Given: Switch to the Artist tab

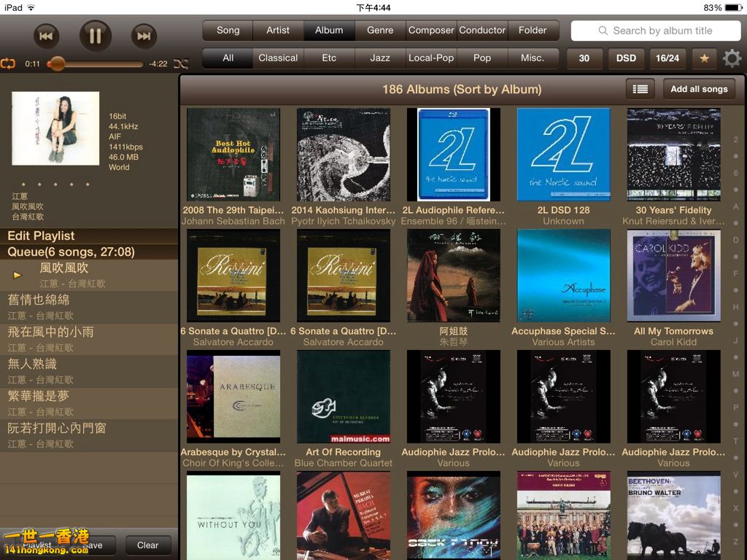Looking at the screenshot, I should pos(278,31).
